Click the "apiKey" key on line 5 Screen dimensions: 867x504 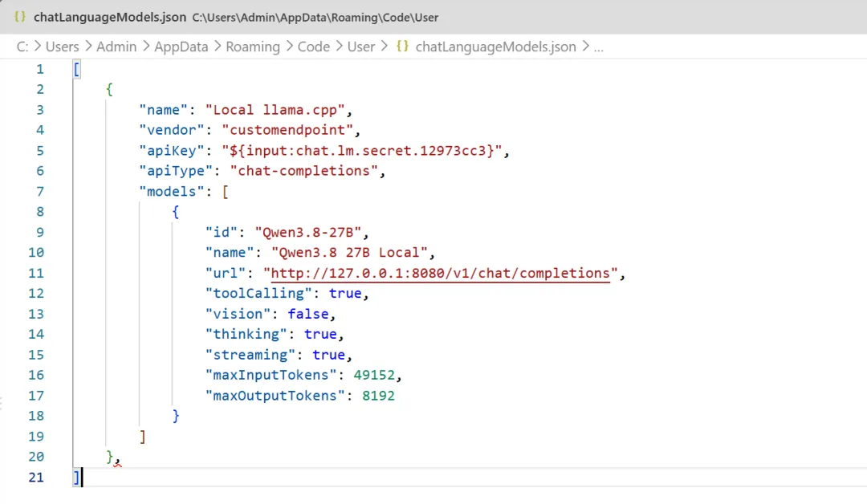[172, 150]
